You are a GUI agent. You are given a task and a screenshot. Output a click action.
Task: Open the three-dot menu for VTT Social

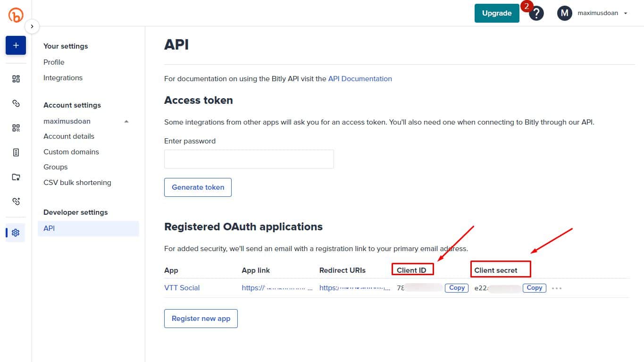pyautogui.click(x=557, y=288)
